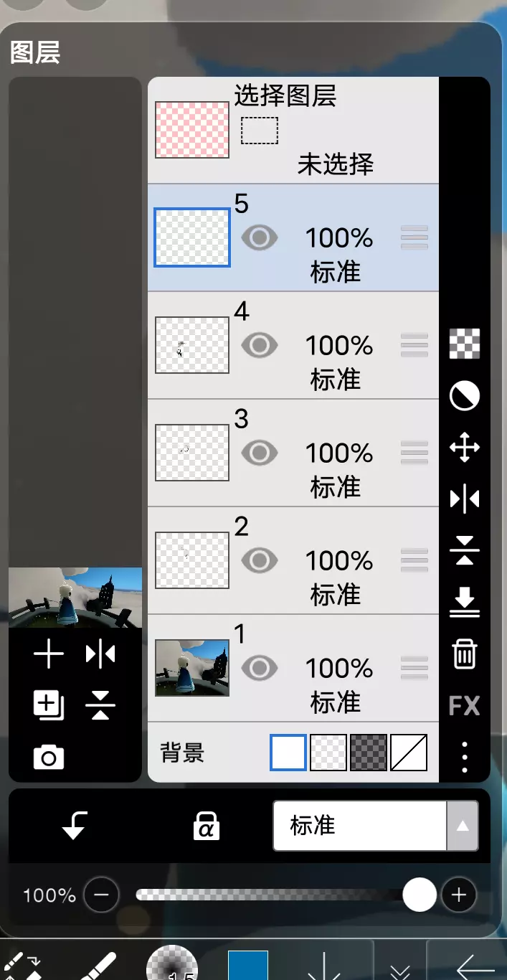
Task: Click the camera import icon
Action: point(49,757)
